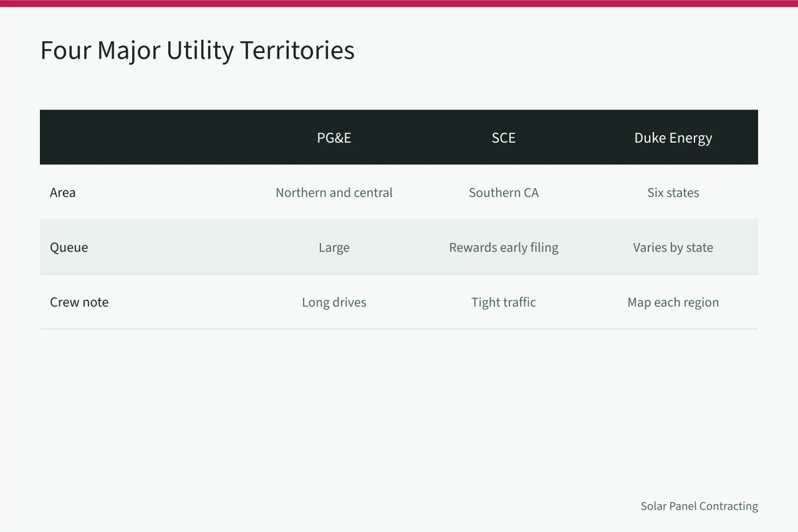The image size is (798, 532).
Task: Select the SCE column header
Action: (x=504, y=138)
